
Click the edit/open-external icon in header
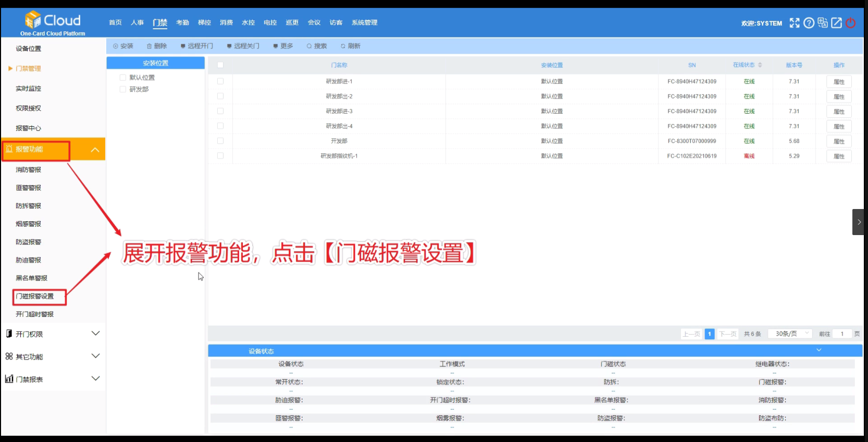tap(836, 23)
